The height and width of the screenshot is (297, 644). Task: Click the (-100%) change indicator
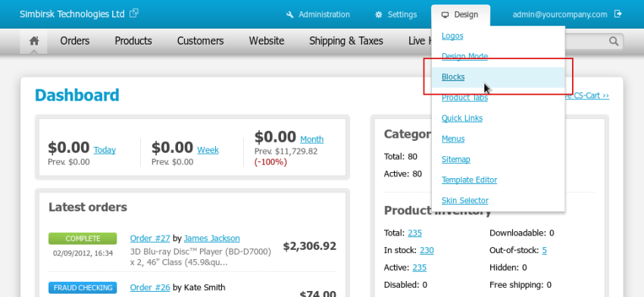pos(270,162)
